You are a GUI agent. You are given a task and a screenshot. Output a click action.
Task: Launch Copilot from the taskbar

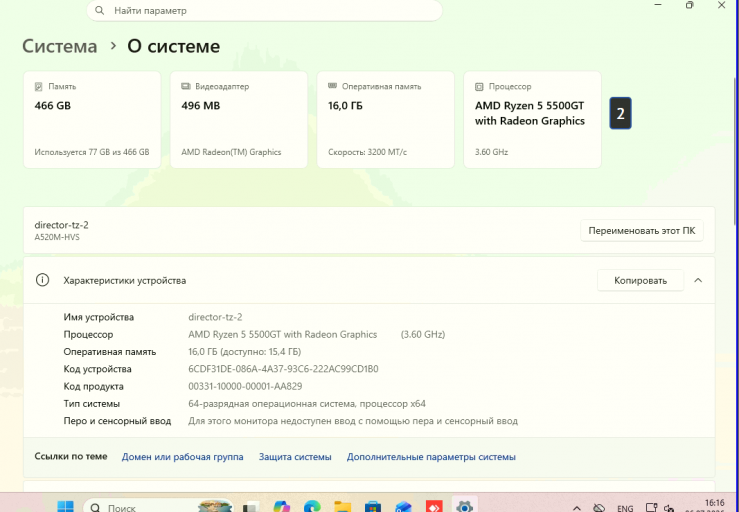[281, 507]
